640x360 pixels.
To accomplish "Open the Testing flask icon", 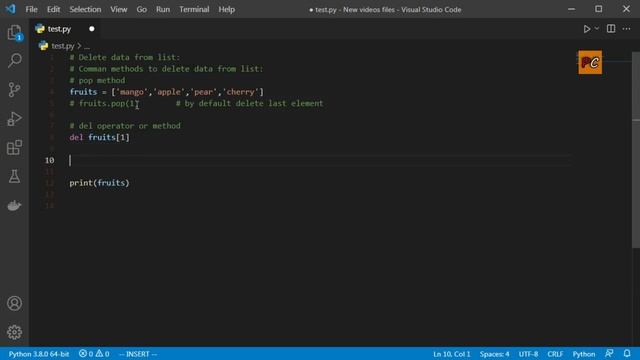I will coord(14,176).
